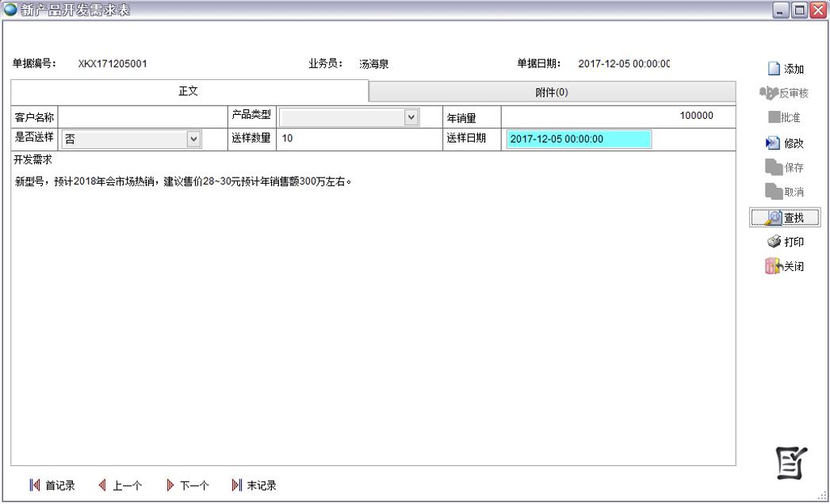Click the notepad checklist icon bottom right
Screen dimensions: 830x504
click(791, 464)
